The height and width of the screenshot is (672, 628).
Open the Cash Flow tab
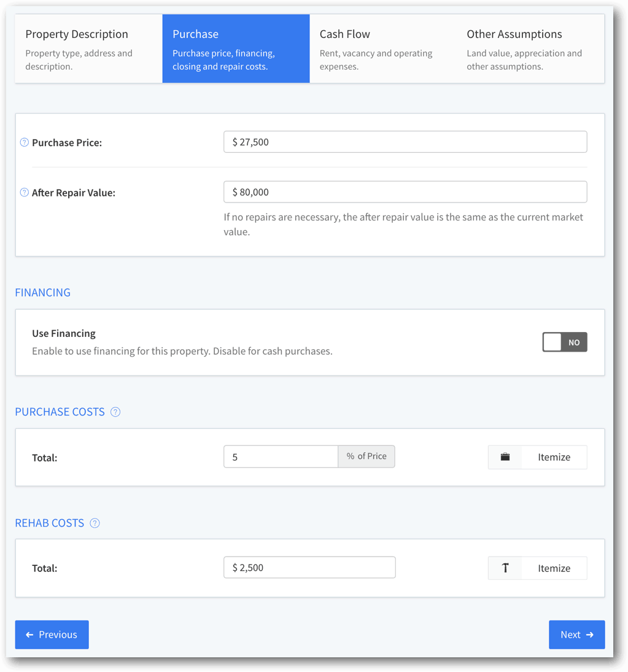383,48
